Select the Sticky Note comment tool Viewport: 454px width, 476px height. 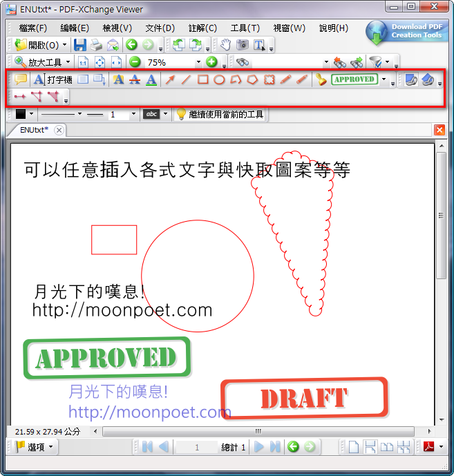click(21, 79)
